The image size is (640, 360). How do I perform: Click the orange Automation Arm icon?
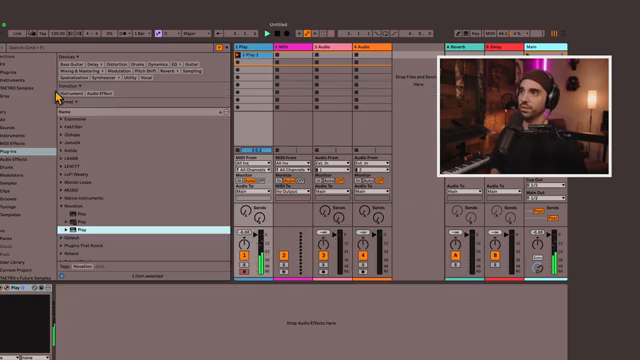pos(307,33)
